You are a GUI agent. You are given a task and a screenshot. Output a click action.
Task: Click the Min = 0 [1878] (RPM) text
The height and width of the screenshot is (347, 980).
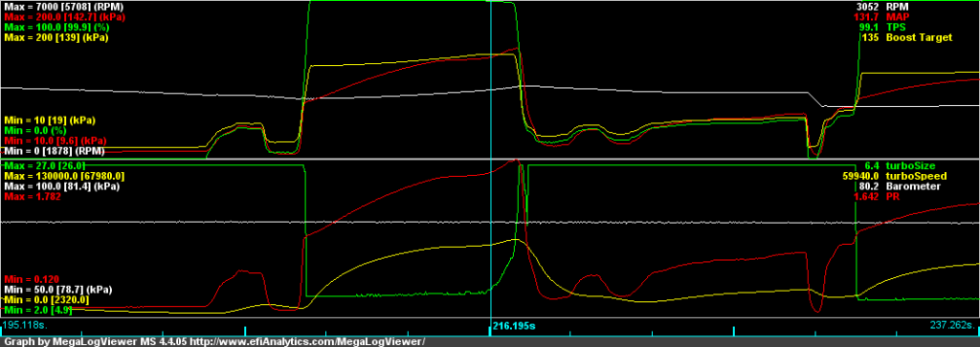point(55,150)
